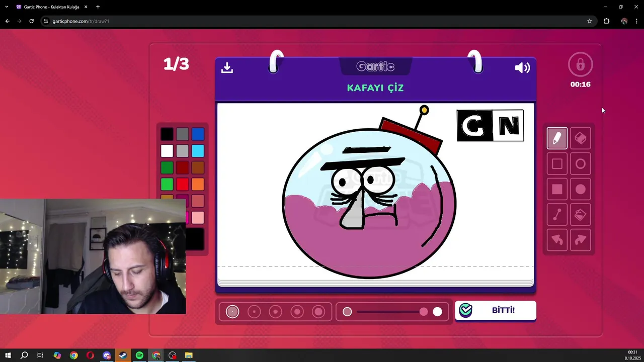The width and height of the screenshot is (644, 362).
Task: Mute game sound with the speaker icon
Action: pyautogui.click(x=522, y=68)
